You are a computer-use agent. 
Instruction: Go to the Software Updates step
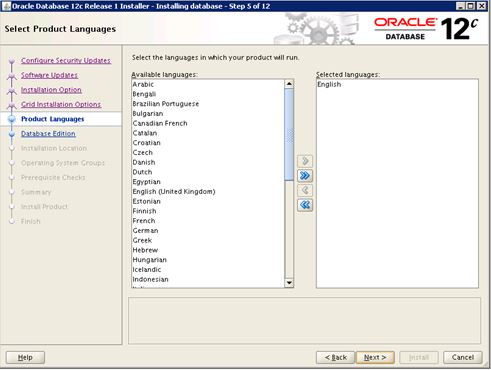(49, 75)
